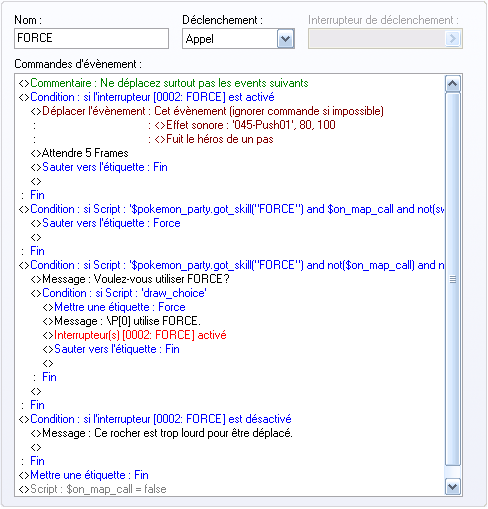The width and height of the screenshot is (488, 509).
Task: Open the Déclenchement dropdown arrow
Action: pyautogui.click(x=285, y=39)
